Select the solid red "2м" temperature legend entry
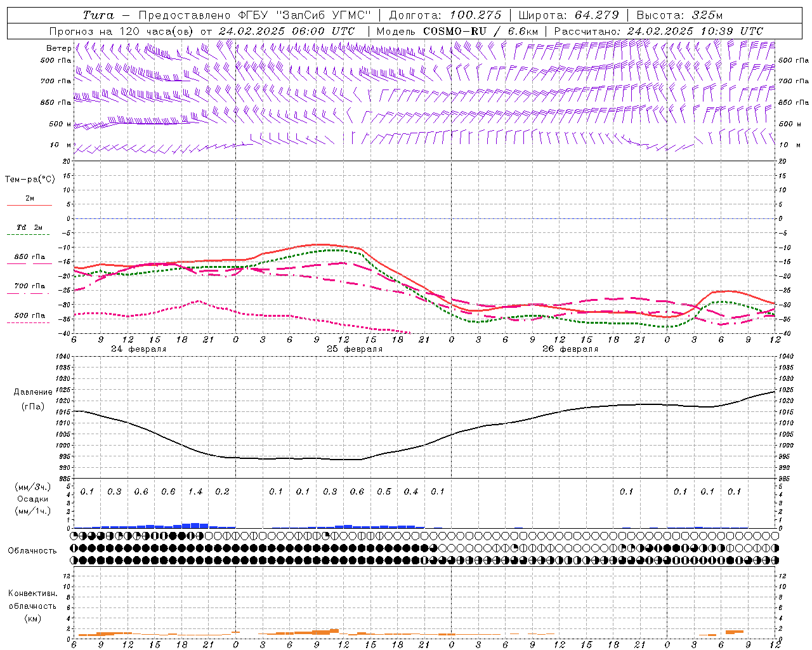Screen dimensions: 812x650 point(29,199)
